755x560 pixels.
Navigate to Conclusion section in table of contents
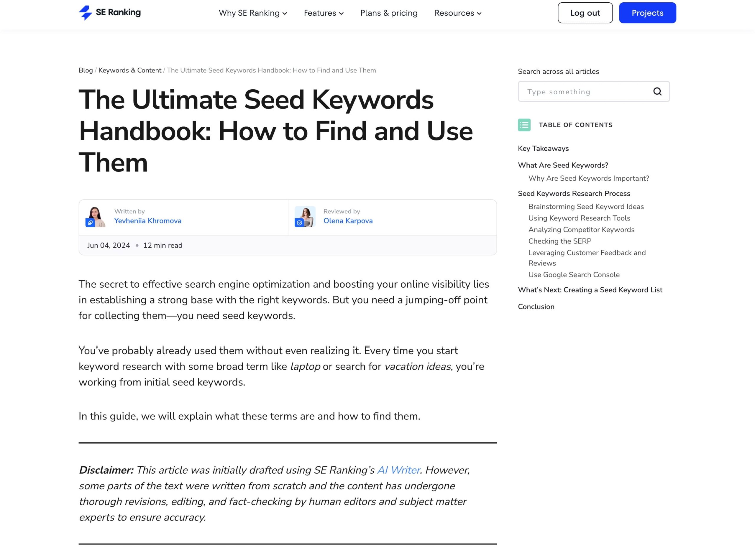[536, 307]
